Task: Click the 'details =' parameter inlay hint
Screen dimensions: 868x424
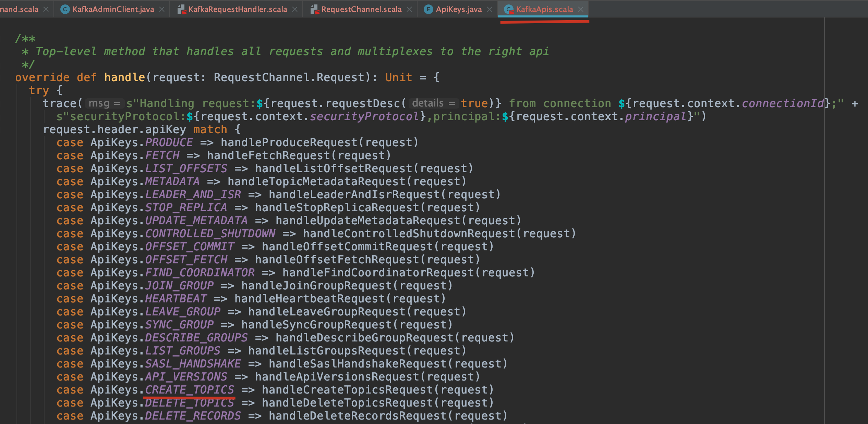Action: 433,103
